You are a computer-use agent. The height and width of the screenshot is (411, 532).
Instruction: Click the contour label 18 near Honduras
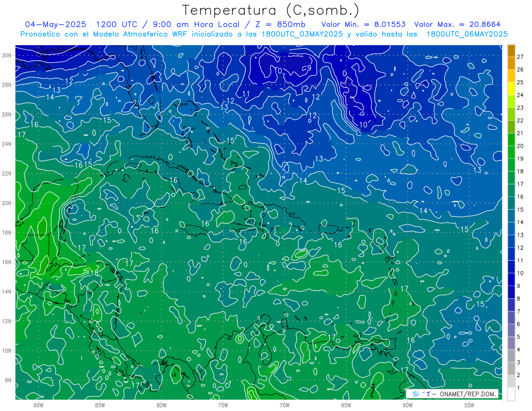pos(94,273)
